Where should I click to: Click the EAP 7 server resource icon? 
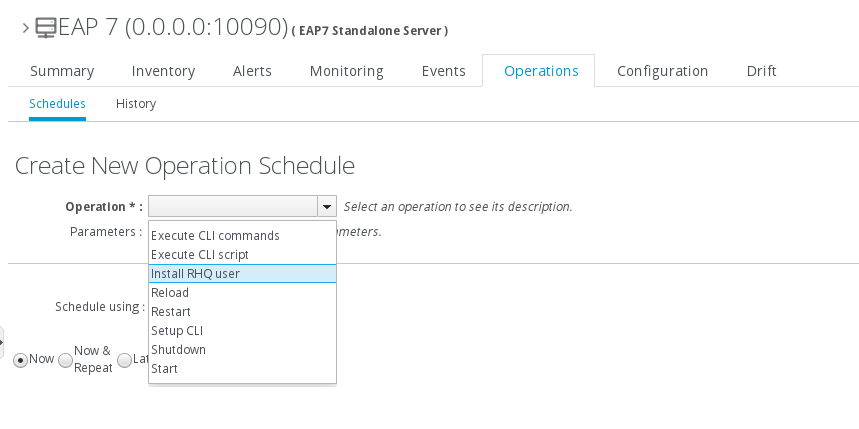45,28
